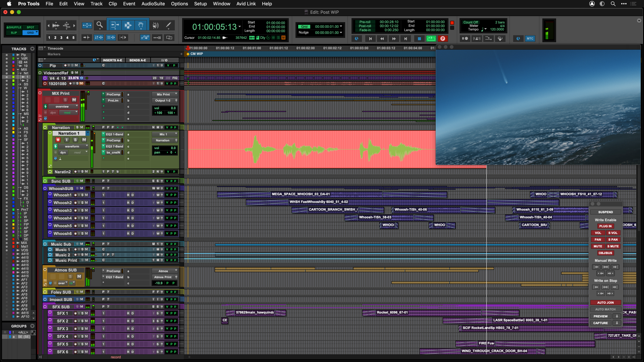Select the Zoomer magnifier tool
644x362 pixels.
[x=100, y=25]
